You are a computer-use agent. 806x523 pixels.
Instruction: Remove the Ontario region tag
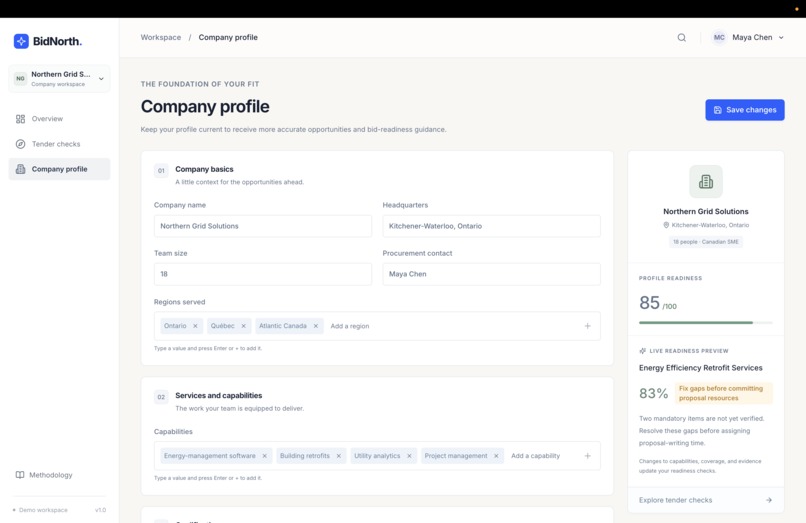195,326
